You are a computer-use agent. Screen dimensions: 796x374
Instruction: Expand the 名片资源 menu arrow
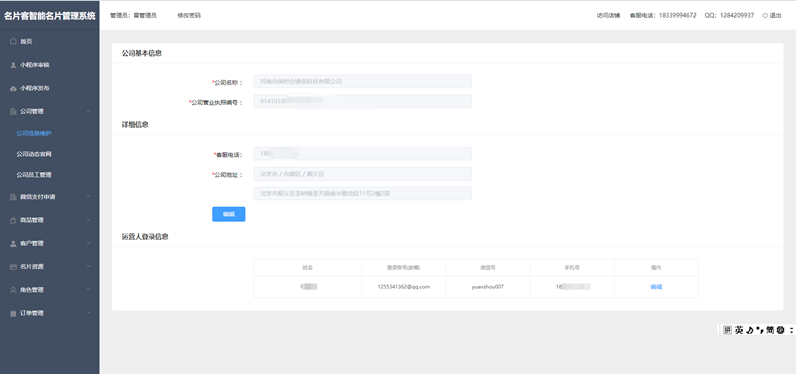(x=89, y=266)
